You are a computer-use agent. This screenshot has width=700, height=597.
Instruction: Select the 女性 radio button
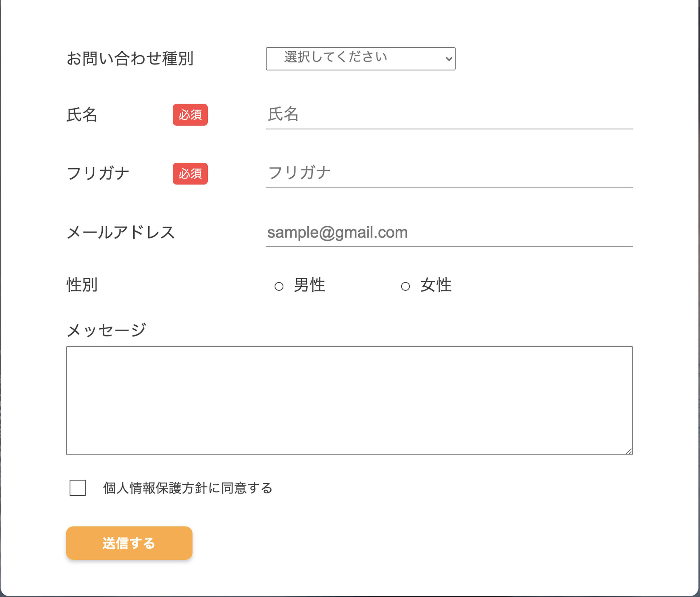405,286
